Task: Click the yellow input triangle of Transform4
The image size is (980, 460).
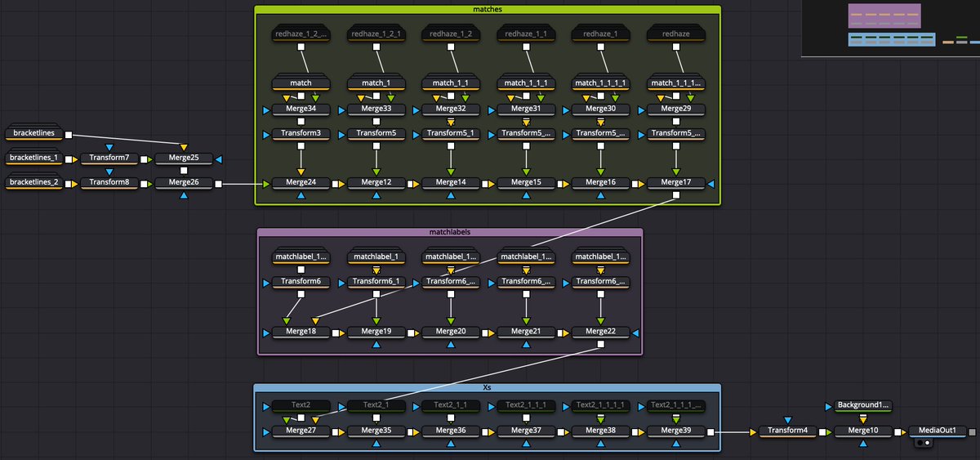Action: (x=753, y=431)
